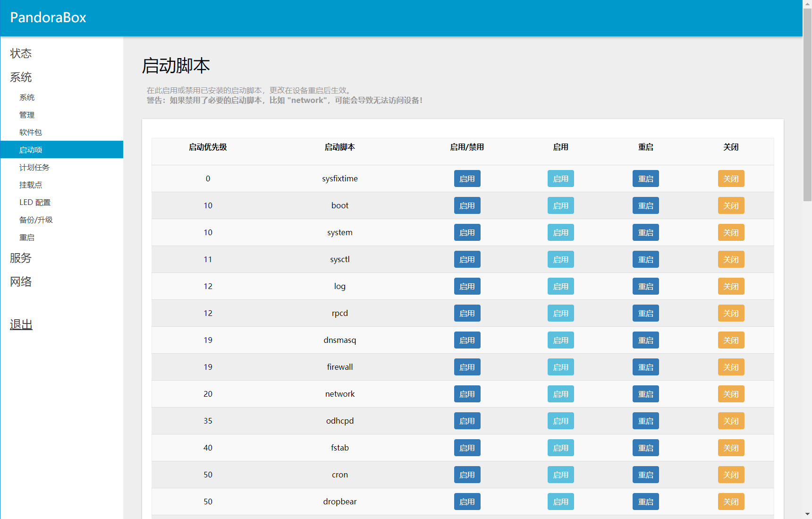812x519 pixels.
Task: Toggle enable/disable state of the network script
Action: tap(467, 394)
